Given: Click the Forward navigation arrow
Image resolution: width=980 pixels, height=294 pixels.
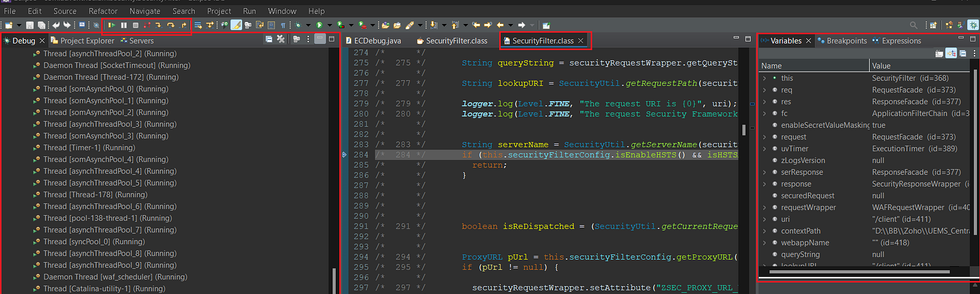Looking at the screenshot, I should (521, 25).
